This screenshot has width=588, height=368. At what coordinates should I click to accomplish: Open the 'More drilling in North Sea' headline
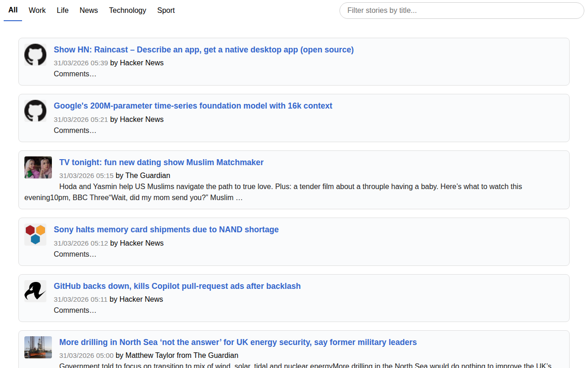238,342
